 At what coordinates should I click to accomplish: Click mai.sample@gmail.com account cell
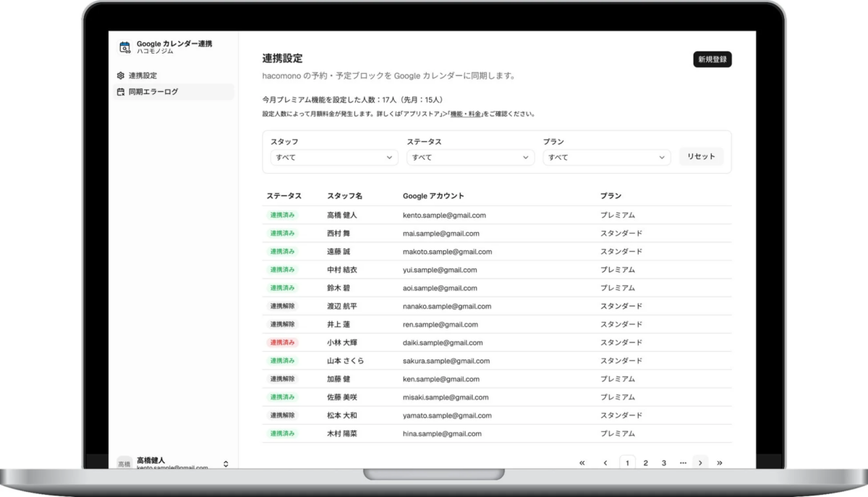pos(441,233)
